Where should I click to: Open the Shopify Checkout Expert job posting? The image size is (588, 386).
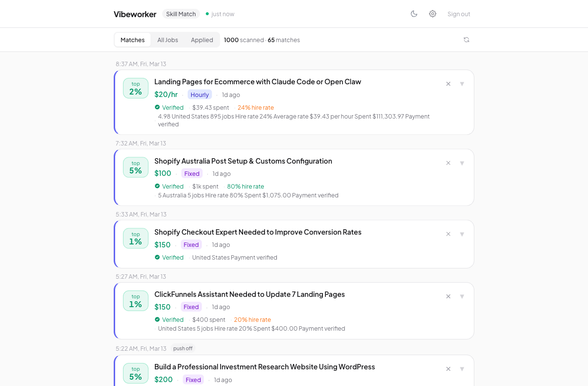pos(258,232)
